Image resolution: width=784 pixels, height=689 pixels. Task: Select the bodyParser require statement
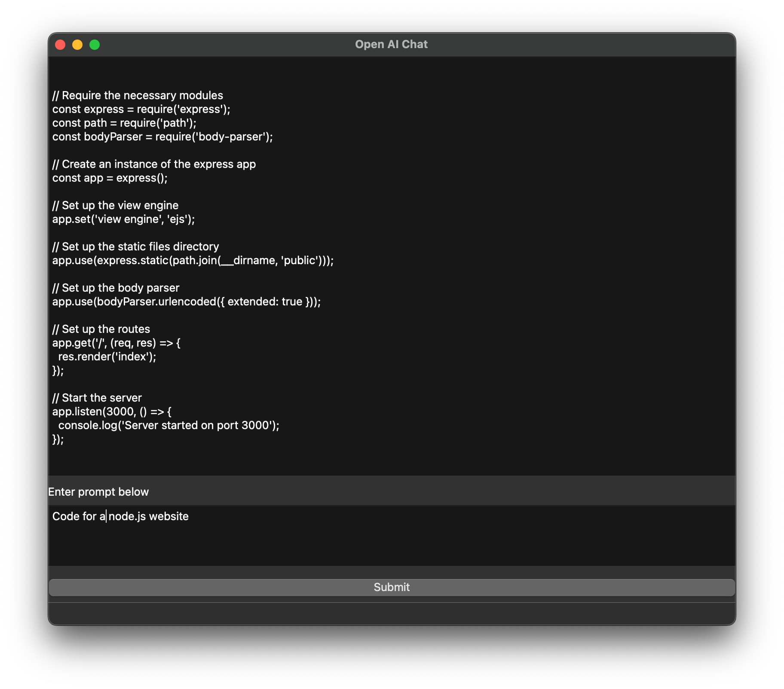click(x=162, y=136)
